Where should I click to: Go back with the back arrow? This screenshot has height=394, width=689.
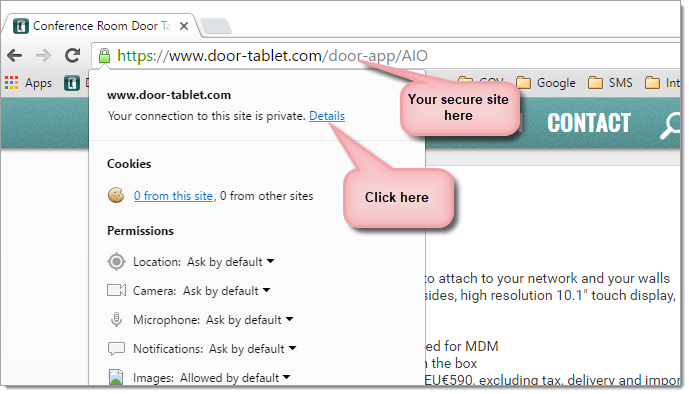tap(15, 55)
